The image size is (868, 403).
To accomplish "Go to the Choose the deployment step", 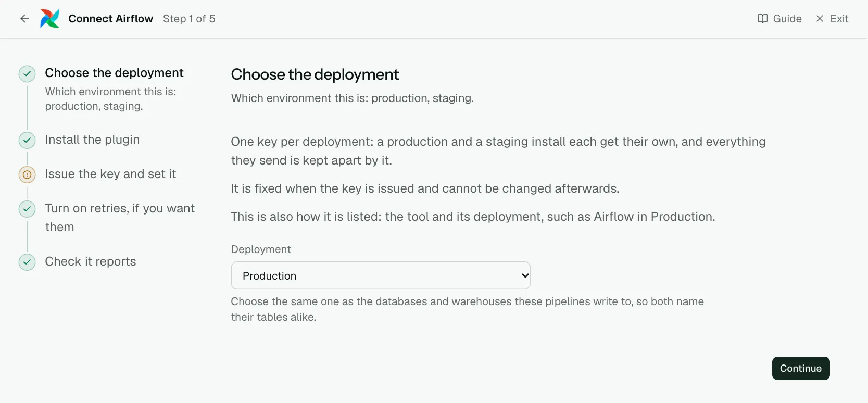I will pyautogui.click(x=115, y=73).
